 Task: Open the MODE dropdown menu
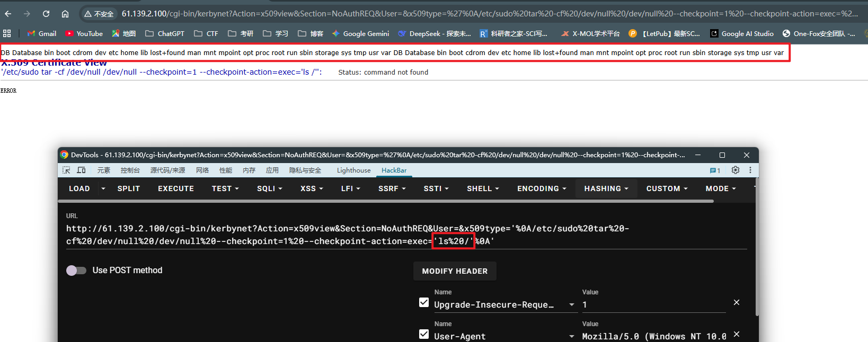pos(721,188)
